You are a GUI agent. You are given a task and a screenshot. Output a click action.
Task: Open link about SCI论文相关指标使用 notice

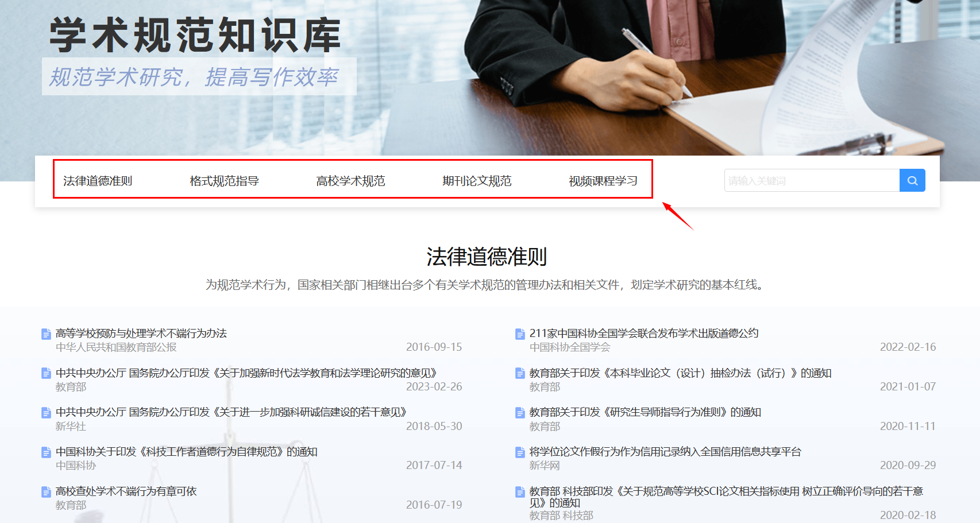coord(726,491)
